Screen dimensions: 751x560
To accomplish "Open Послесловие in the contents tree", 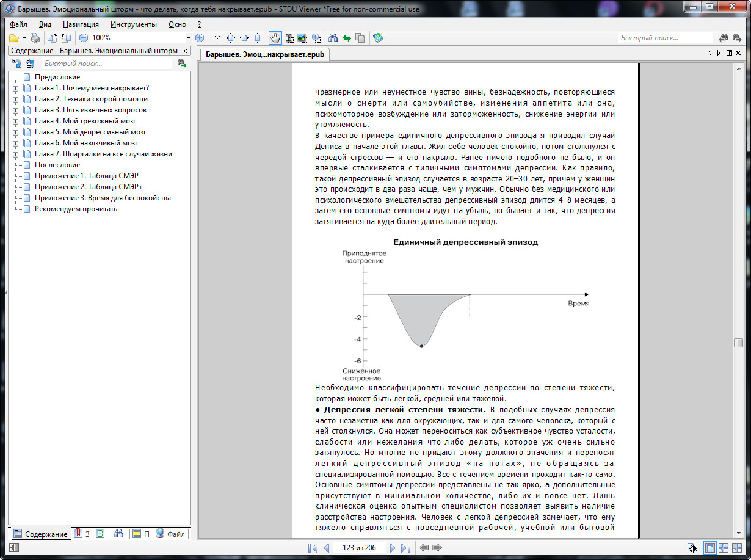I will tap(57, 165).
